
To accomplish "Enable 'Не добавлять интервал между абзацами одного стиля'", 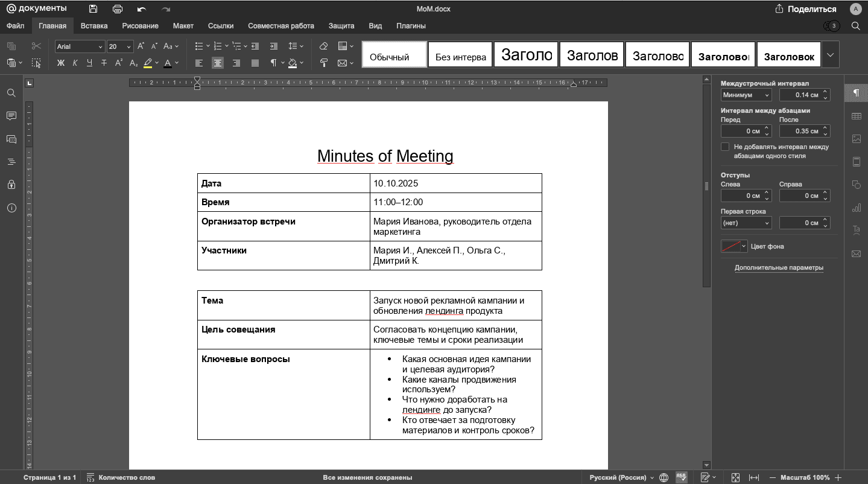I will pyautogui.click(x=724, y=146).
